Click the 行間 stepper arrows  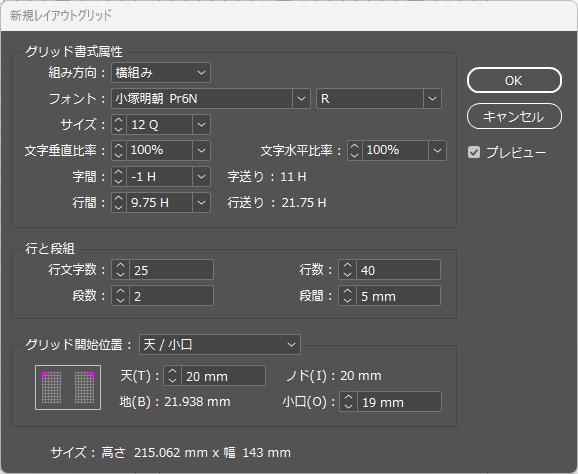[119, 202]
